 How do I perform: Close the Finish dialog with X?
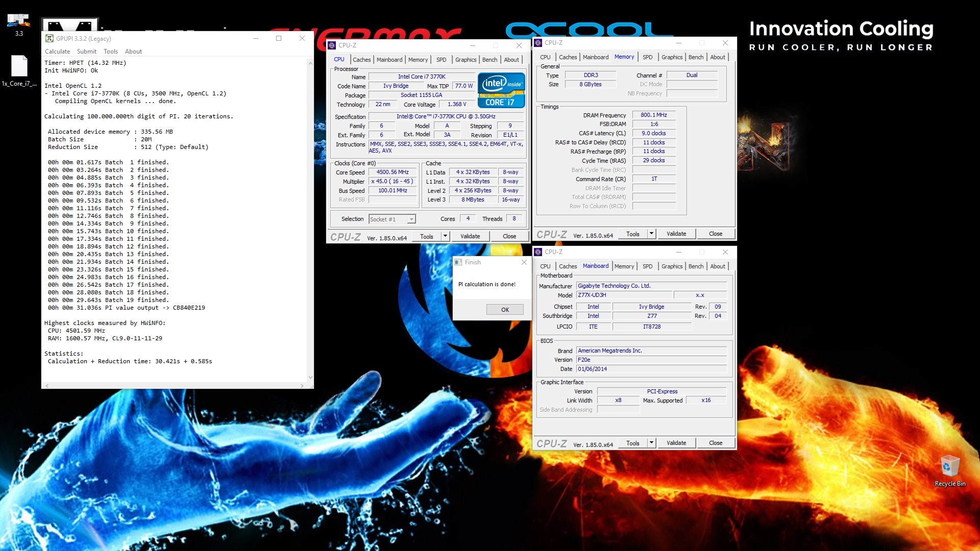[524, 262]
